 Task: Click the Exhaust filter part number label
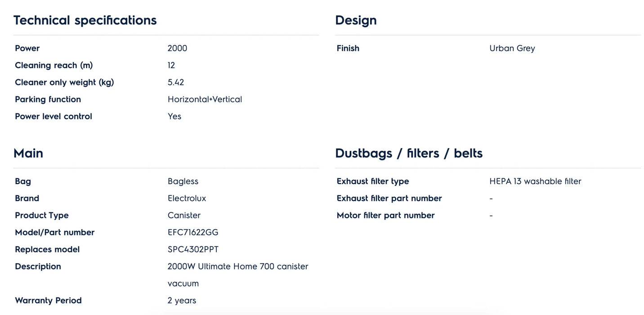coord(389,198)
